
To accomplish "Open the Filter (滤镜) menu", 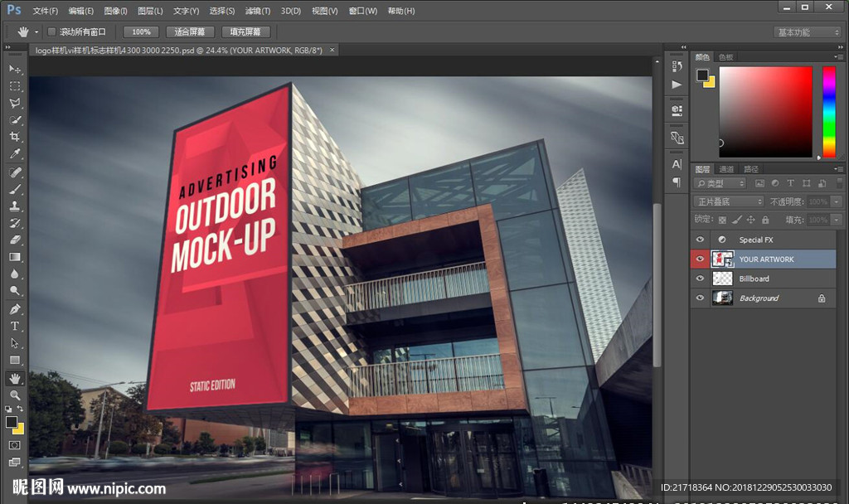I will coord(257,11).
